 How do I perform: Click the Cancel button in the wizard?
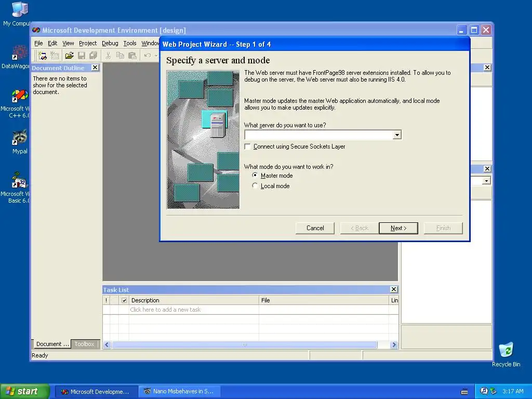[x=315, y=228]
